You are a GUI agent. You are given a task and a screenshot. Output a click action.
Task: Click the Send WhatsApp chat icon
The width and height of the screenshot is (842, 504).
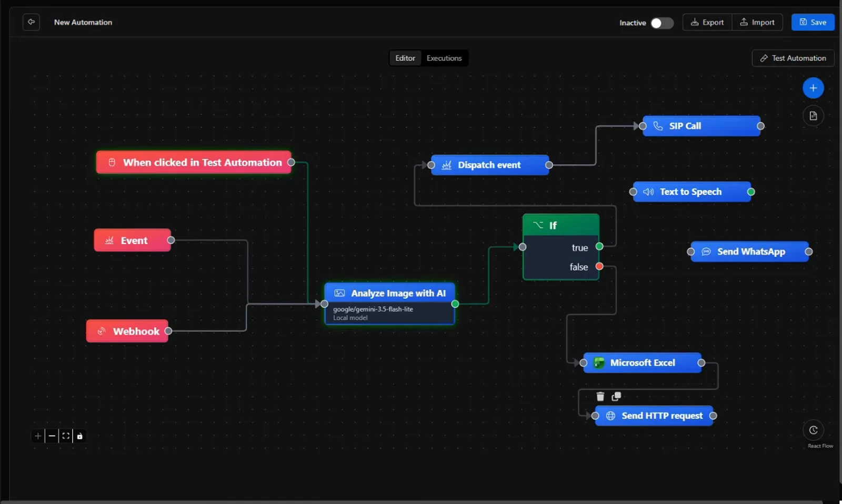(706, 251)
